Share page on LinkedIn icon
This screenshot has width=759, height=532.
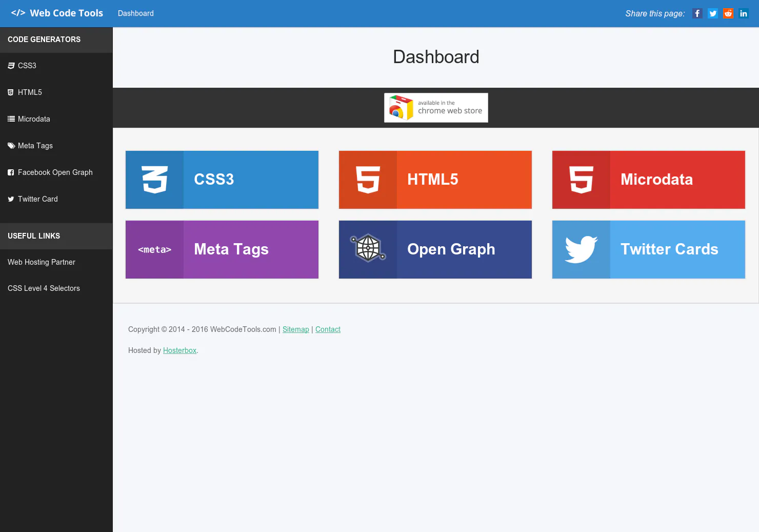(744, 13)
